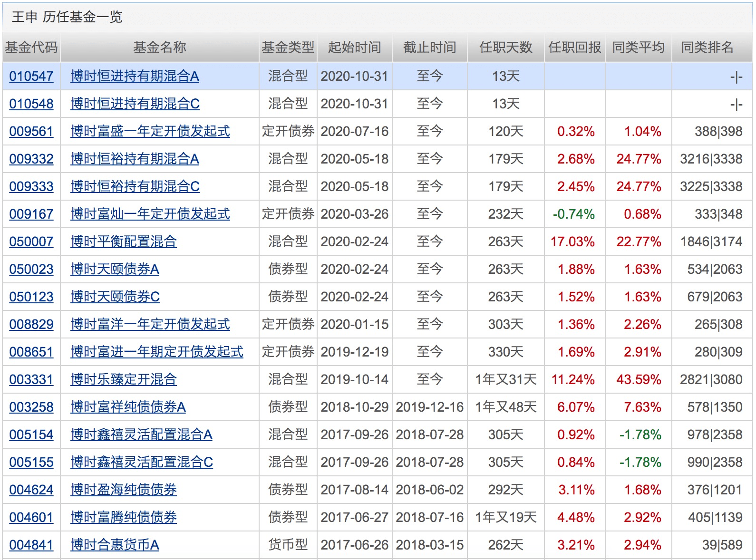This screenshot has height=560, width=756.
Task: Click the 王申 历任基金一览 title
Action: click(x=67, y=17)
